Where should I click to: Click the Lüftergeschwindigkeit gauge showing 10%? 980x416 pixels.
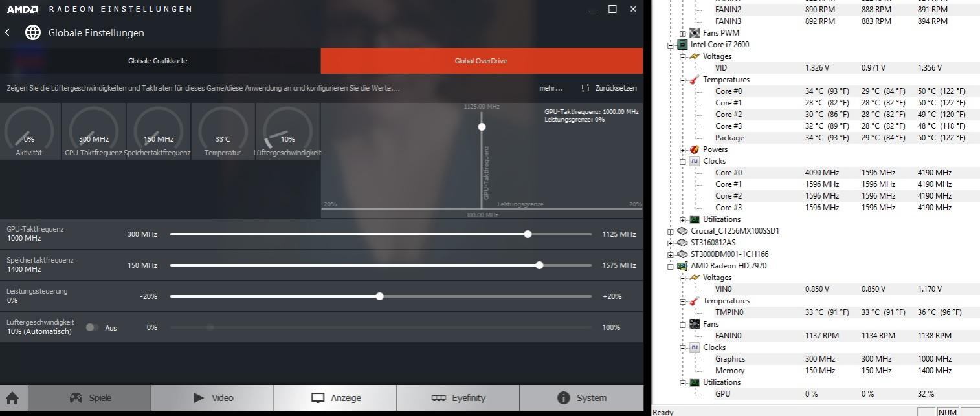pos(288,131)
